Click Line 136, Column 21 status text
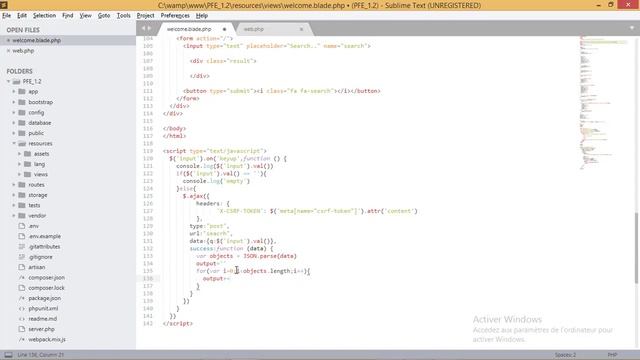Image resolution: width=640 pixels, height=360 pixels. (40, 355)
